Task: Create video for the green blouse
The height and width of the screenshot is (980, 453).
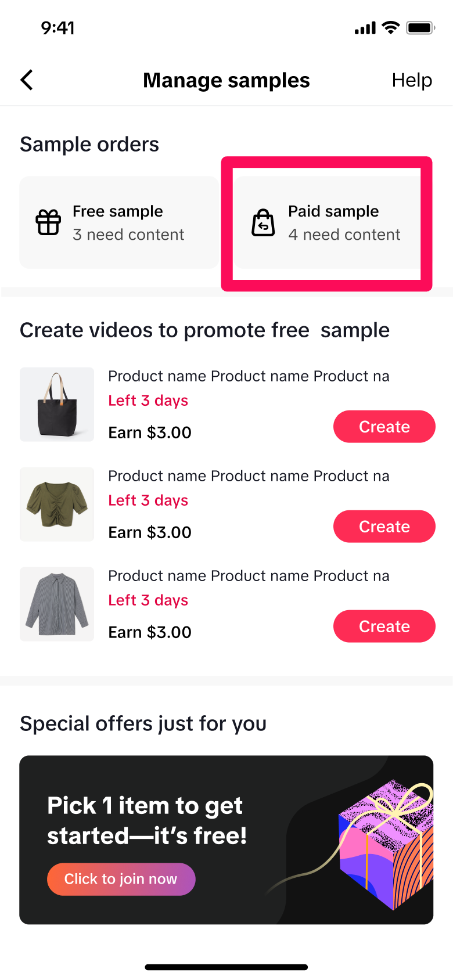Action: 384,527
